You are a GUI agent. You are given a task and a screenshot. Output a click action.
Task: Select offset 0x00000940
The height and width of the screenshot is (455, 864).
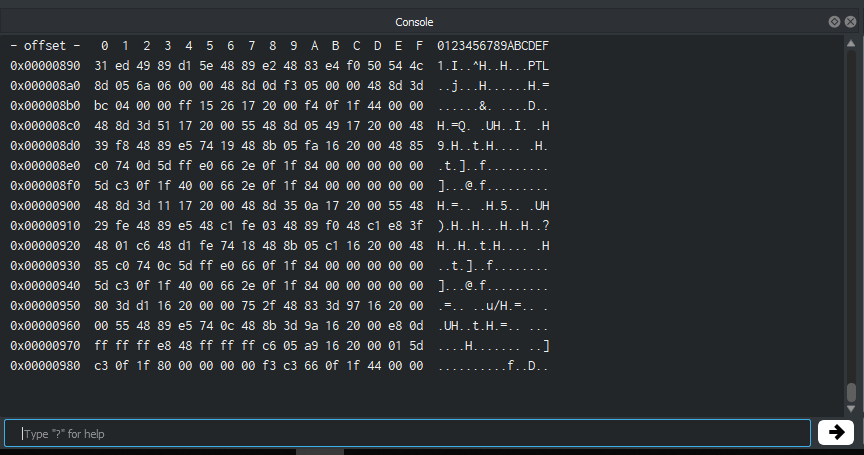pyautogui.click(x=45, y=286)
